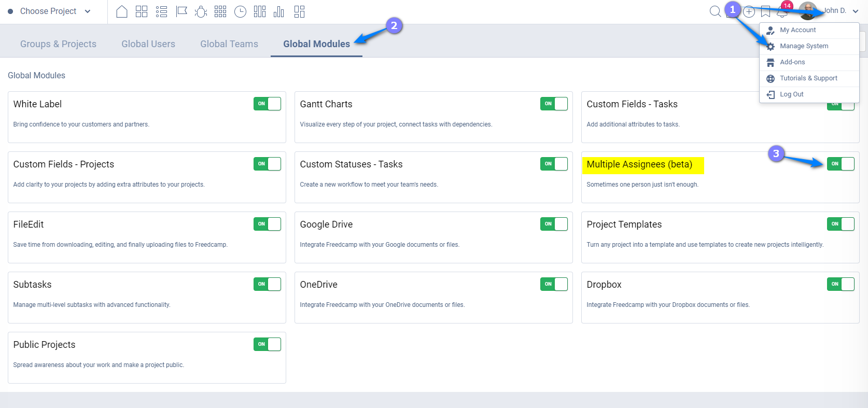The width and height of the screenshot is (868, 408).
Task: Open the bookmark icon in header
Action: point(765,11)
